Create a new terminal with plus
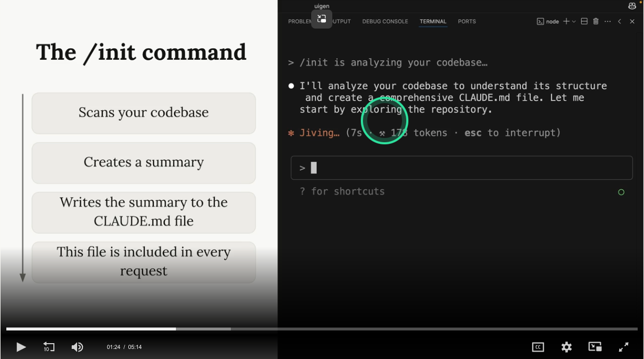644x359 pixels. click(566, 22)
